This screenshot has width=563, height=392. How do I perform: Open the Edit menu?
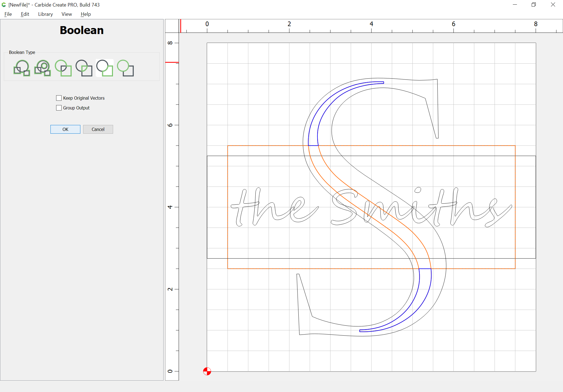point(25,14)
